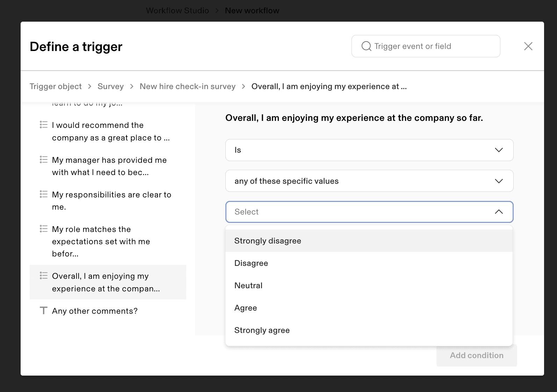
Task: Choose 'Strongly agree' option
Action: pos(369,330)
